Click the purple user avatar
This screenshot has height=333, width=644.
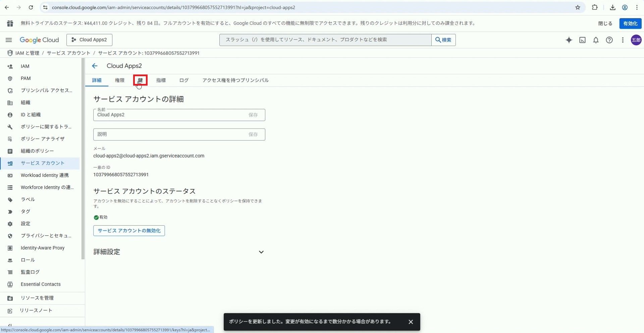(636, 40)
